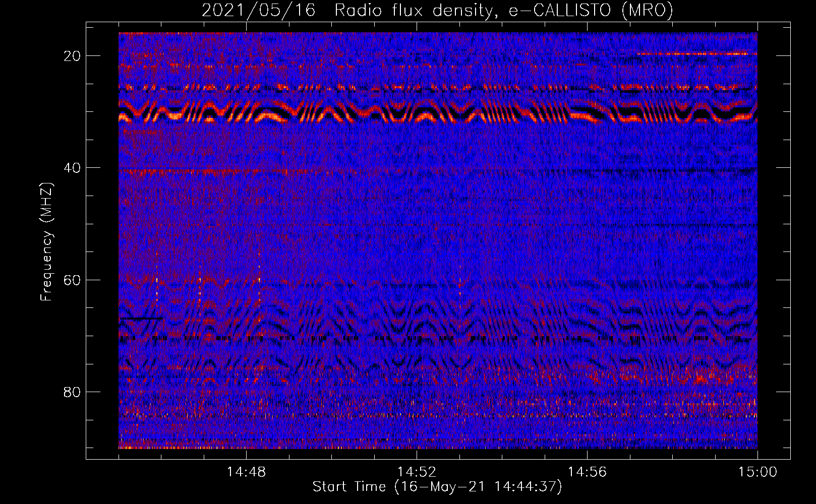This screenshot has height=504, width=816.
Task: Click the '80' frequency tick label
Action: click(72, 392)
